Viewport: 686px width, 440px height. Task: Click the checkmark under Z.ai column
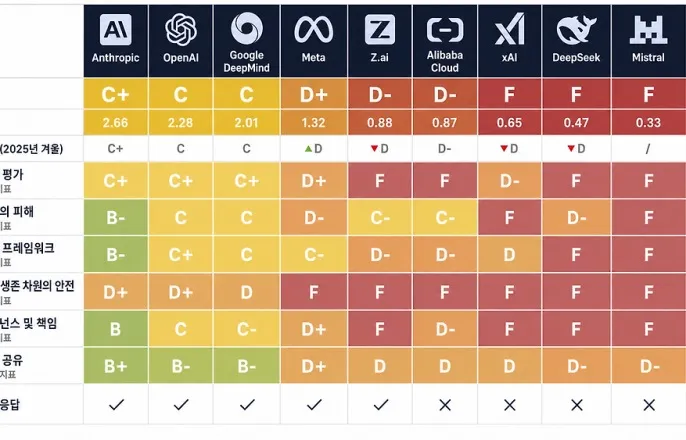point(381,405)
